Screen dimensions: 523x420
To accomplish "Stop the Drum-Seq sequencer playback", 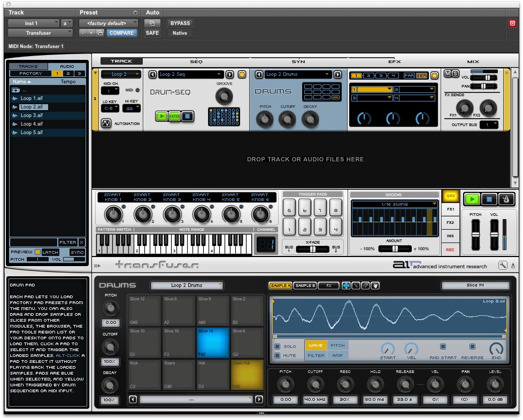I will pos(188,116).
